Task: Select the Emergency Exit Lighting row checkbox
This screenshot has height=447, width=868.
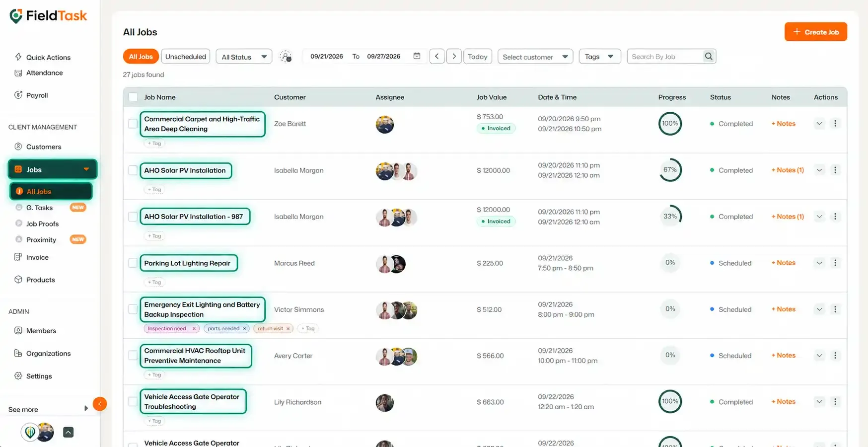Action: (x=133, y=309)
